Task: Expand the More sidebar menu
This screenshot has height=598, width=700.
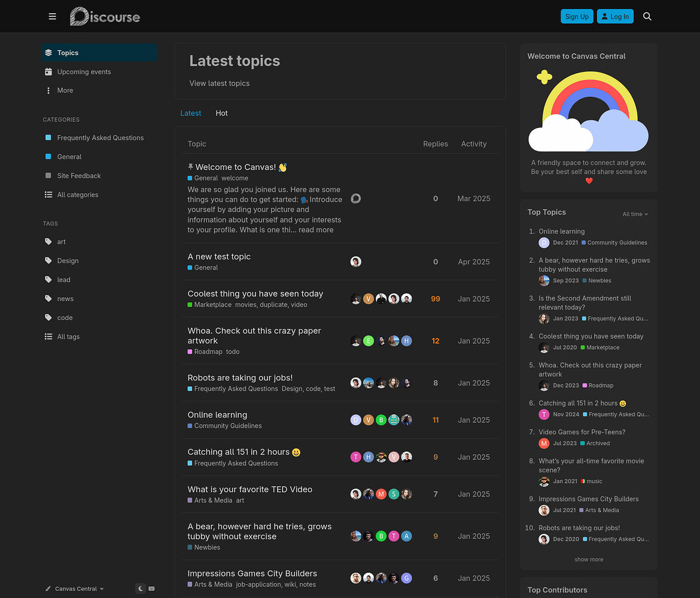Action: [x=65, y=90]
